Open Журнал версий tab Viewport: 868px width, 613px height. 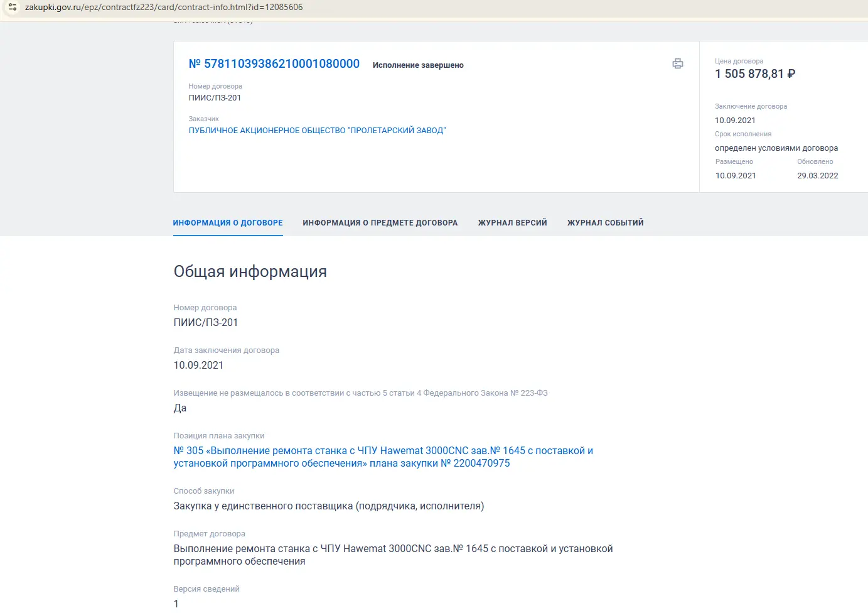coord(513,223)
